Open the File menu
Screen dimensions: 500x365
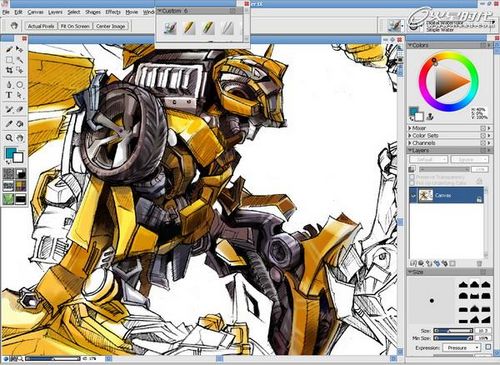5,12
